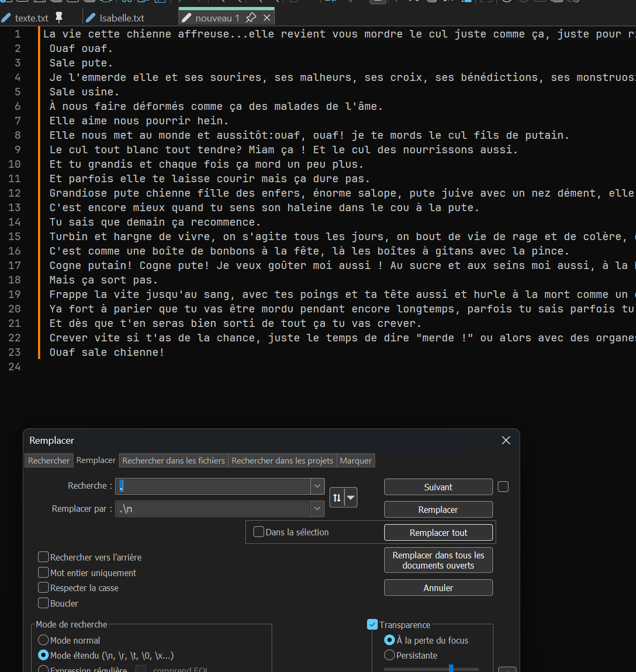Choose the À la perte du focus option
The height and width of the screenshot is (672, 636).
(x=390, y=640)
